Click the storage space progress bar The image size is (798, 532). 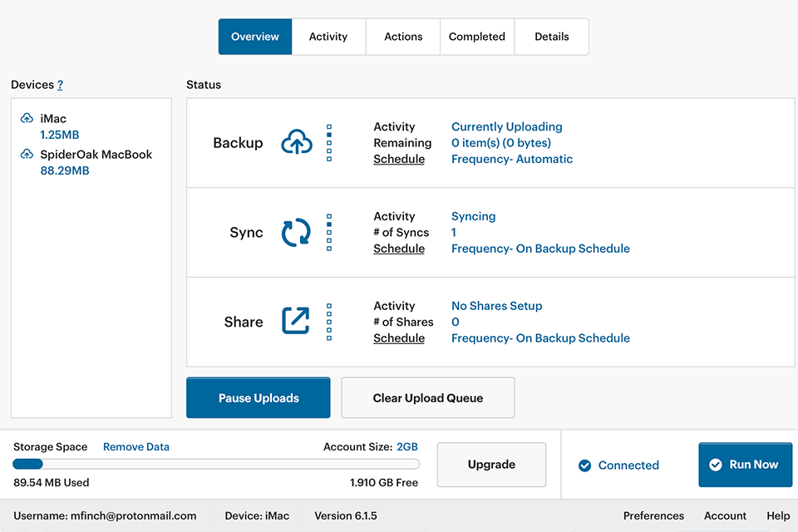(x=214, y=464)
